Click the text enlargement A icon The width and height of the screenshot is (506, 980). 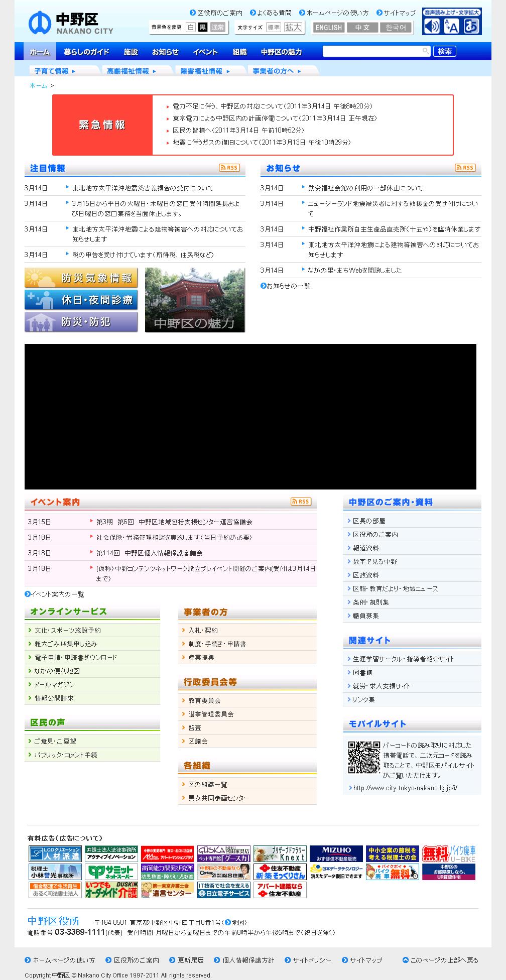[451, 26]
